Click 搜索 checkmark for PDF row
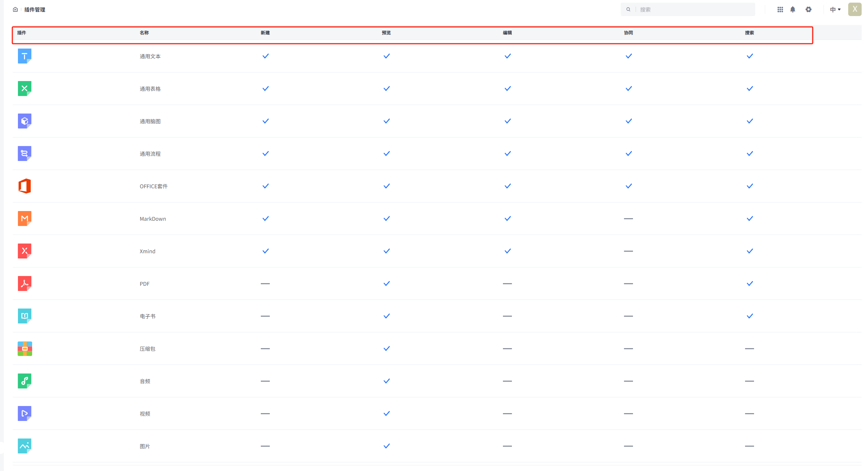The image size is (868, 471). 750,283
